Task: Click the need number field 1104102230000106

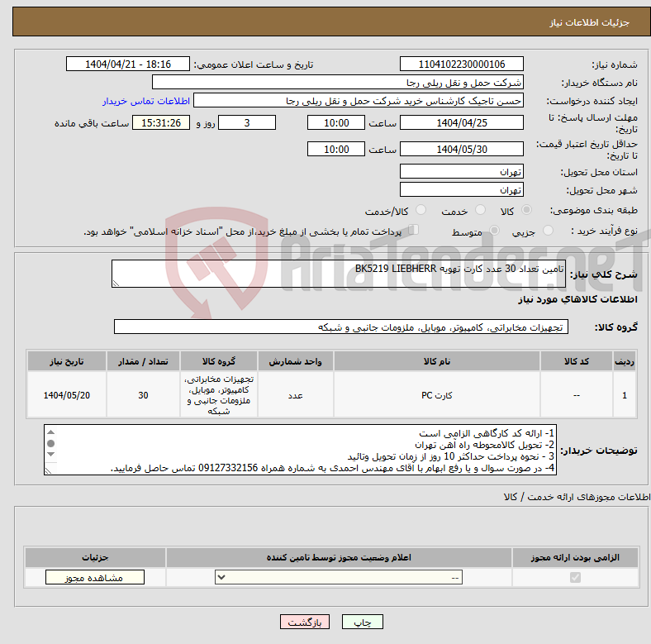Action: click(461, 64)
